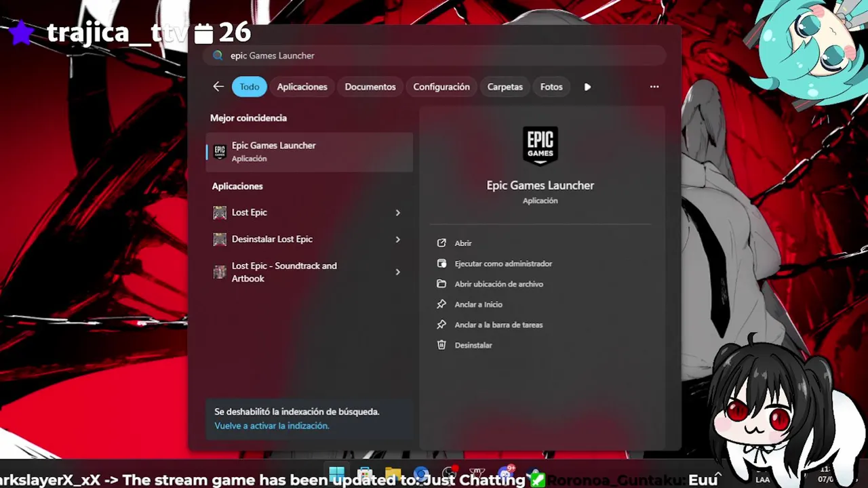Screen dimensions: 868x488
Task: Click the Lost Epic Soundtrack and Artbook icon
Action: (x=220, y=272)
